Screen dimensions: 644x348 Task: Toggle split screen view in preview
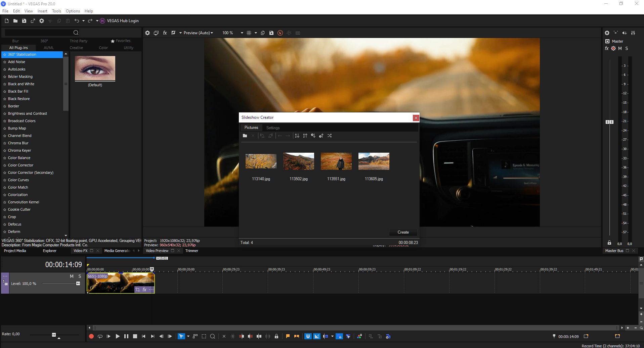173,33
